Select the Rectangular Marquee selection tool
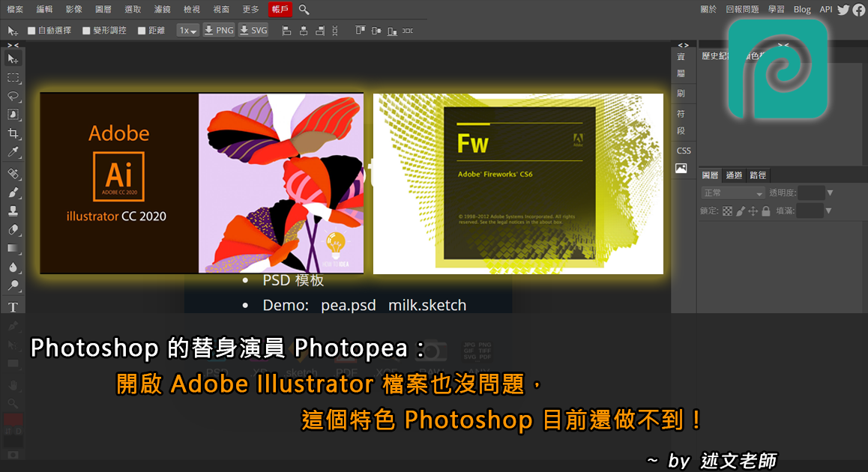The width and height of the screenshot is (868, 472). (13, 77)
